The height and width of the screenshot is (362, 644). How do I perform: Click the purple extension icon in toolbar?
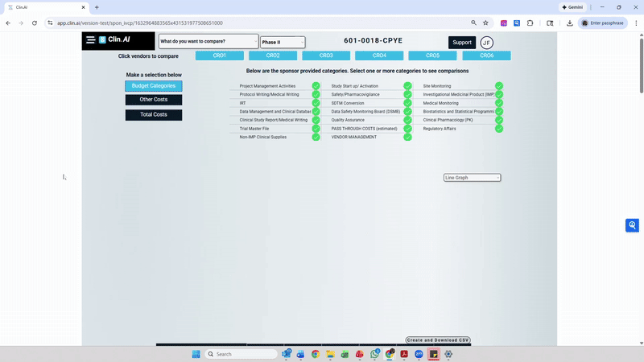click(x=504, y=23)
